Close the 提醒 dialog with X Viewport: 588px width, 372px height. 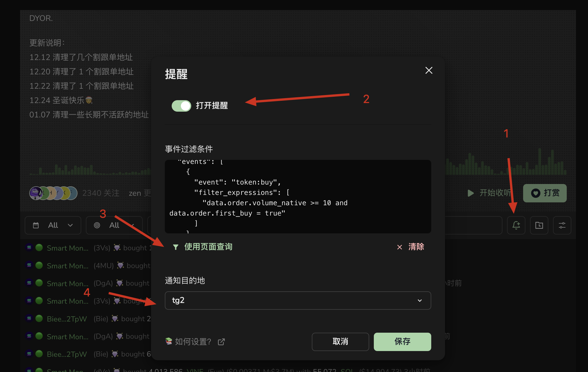429,70
